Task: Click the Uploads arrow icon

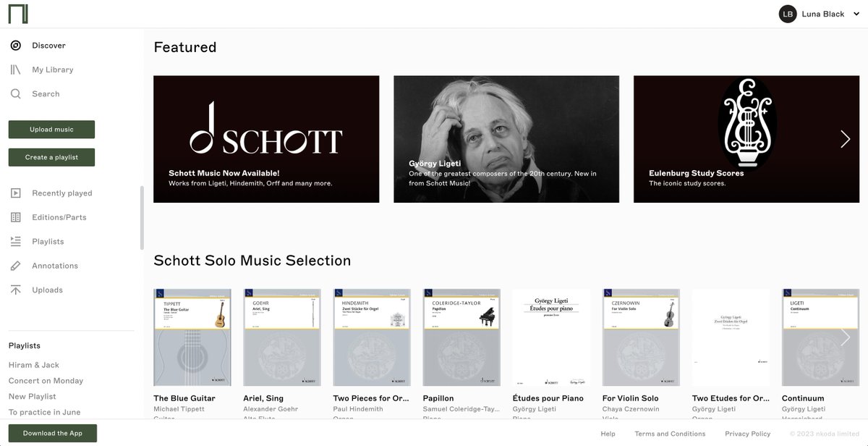Action: pyautogui.click(x=16, y=290)
